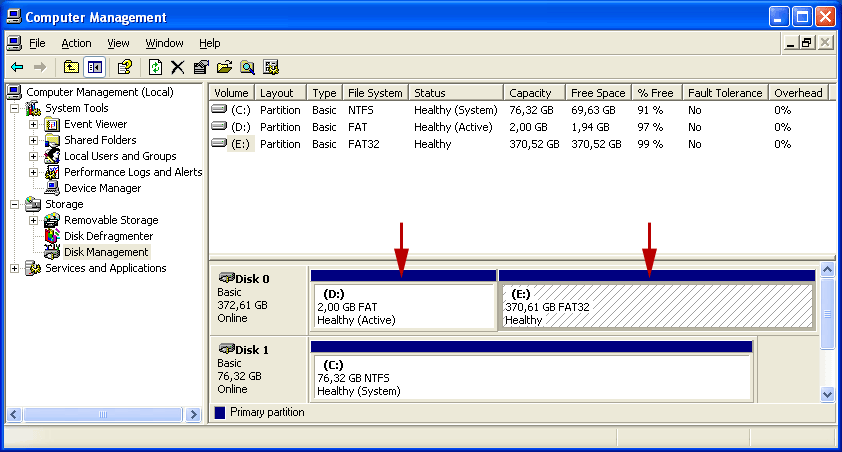This screenshot has width=842, height=452.
Task: Collapse the System Tools tree node
Action: 14,108
